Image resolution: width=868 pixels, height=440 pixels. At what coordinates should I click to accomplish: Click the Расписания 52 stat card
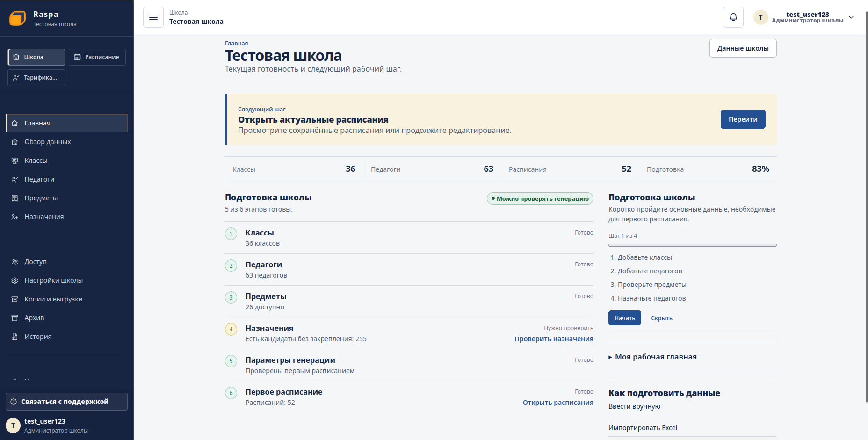click(570, 169)
